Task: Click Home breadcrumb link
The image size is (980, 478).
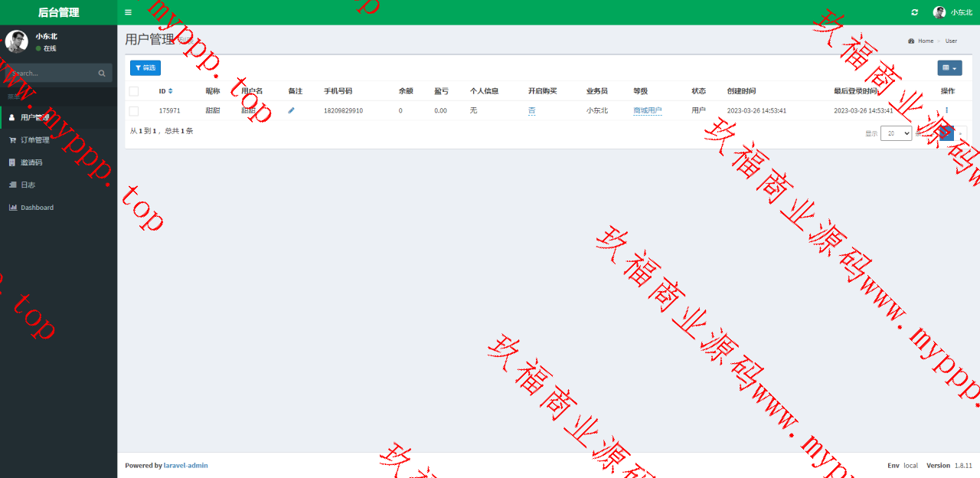Action: 926,41
